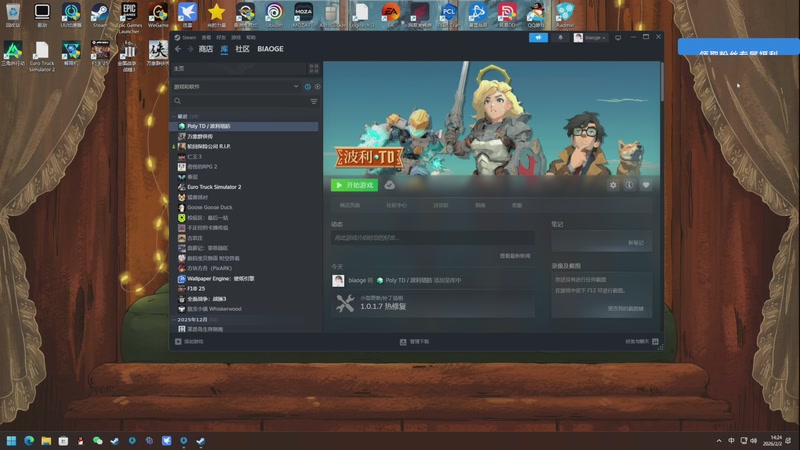The image size is (800, 450).
Task: Open library home 主页 button
Action: [238, 68]
